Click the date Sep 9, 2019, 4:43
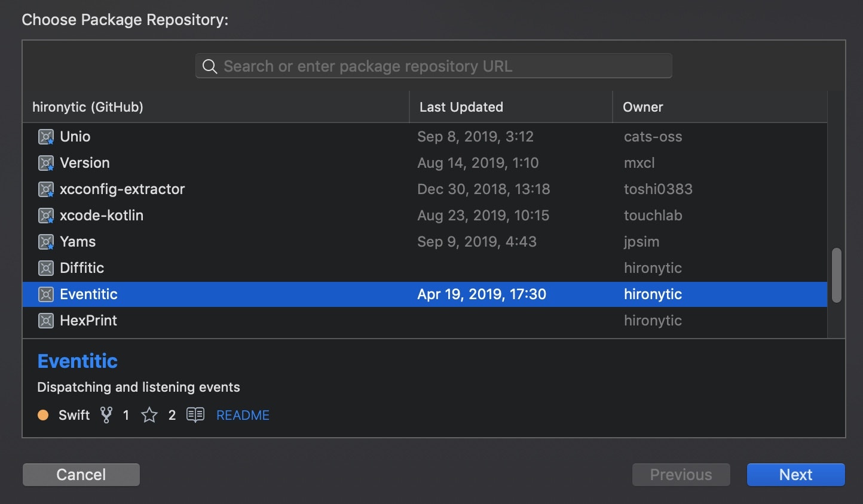 pyautogui.click(x=477, y=242)
